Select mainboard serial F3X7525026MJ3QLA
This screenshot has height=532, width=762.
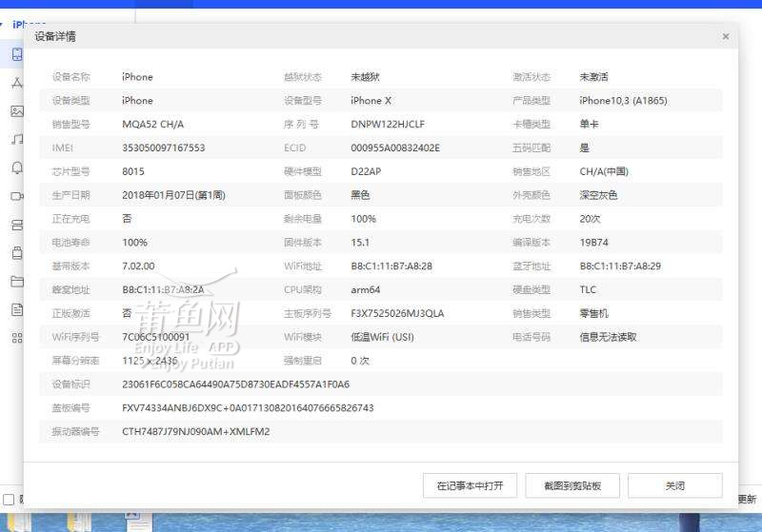coord(397,313)
